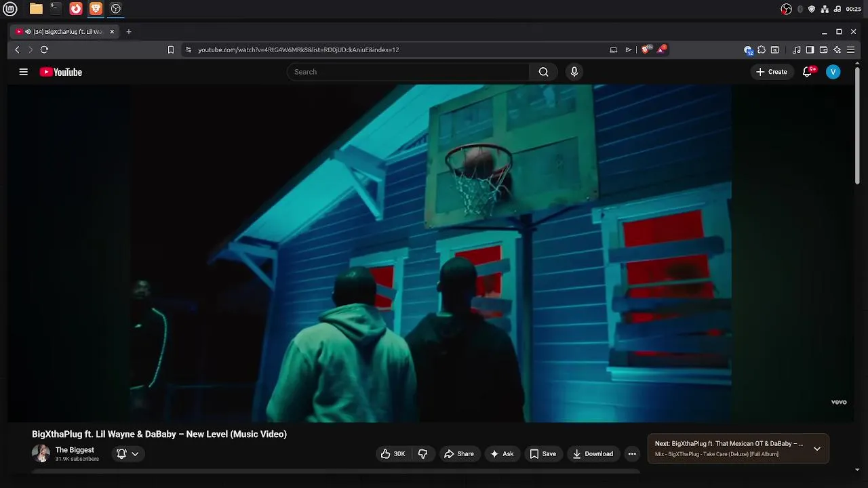Open the sound music-note tray icon
This screenshot has height=488, width=868.
coord(837,9)
